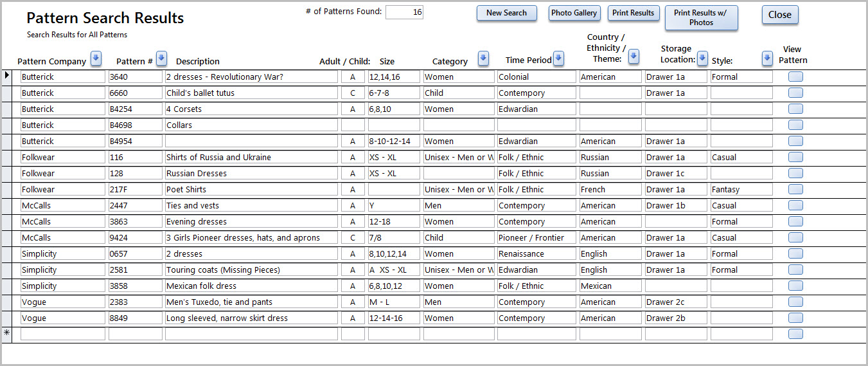
Task: Click size cell '8-10-12-14'
Action: (x=394, y=142)
